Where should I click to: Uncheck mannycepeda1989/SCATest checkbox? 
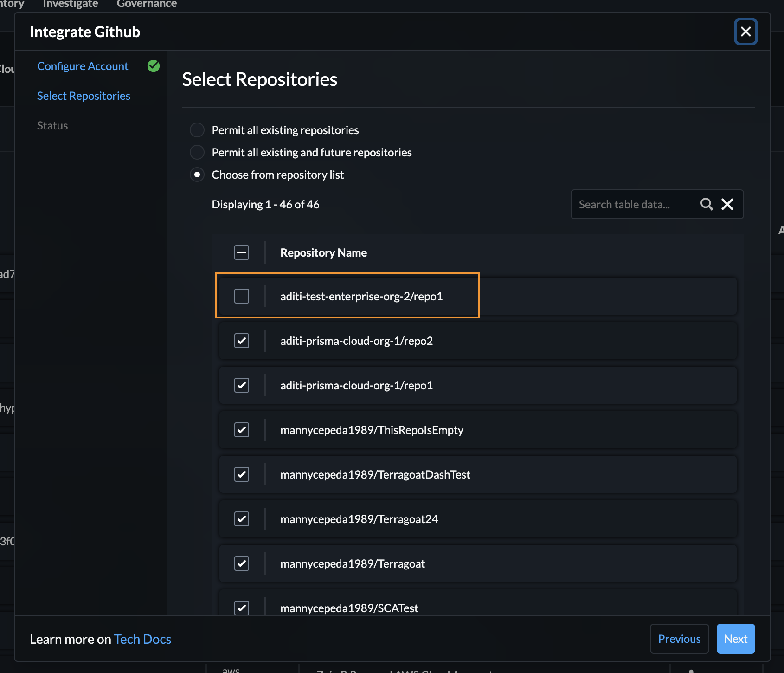click(242, 608)
